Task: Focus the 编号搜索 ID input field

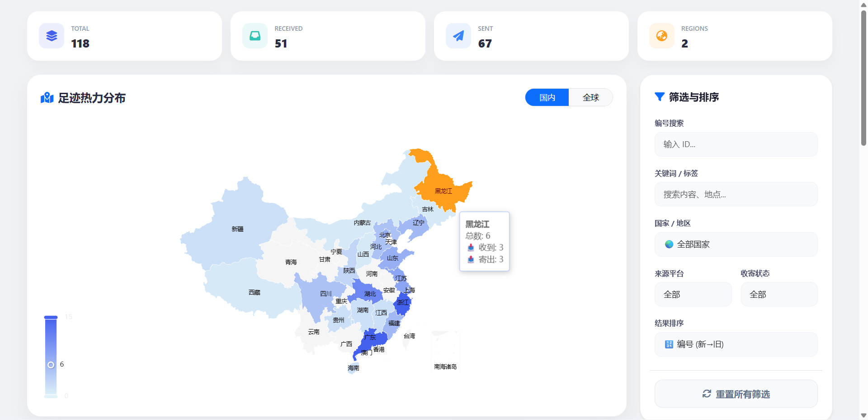Action: pyautogui.click(x=736, y=144)
